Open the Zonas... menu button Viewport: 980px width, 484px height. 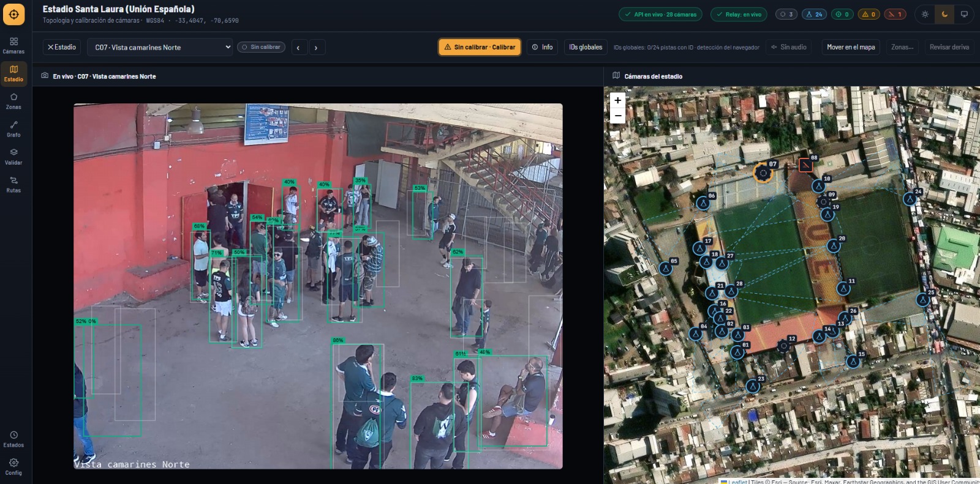point(902,47)
